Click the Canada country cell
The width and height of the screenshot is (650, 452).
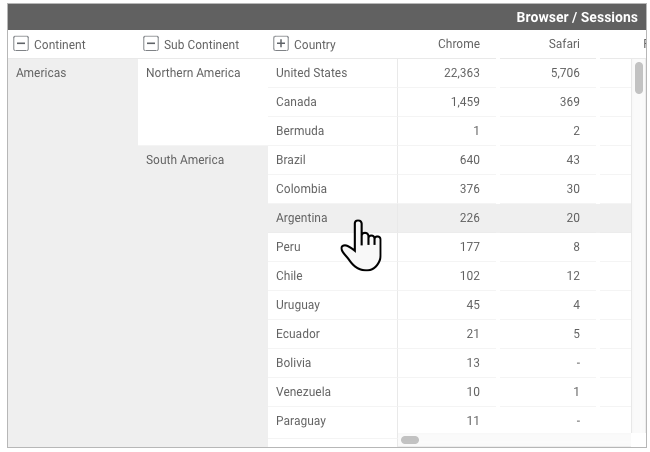click(296, 102)
